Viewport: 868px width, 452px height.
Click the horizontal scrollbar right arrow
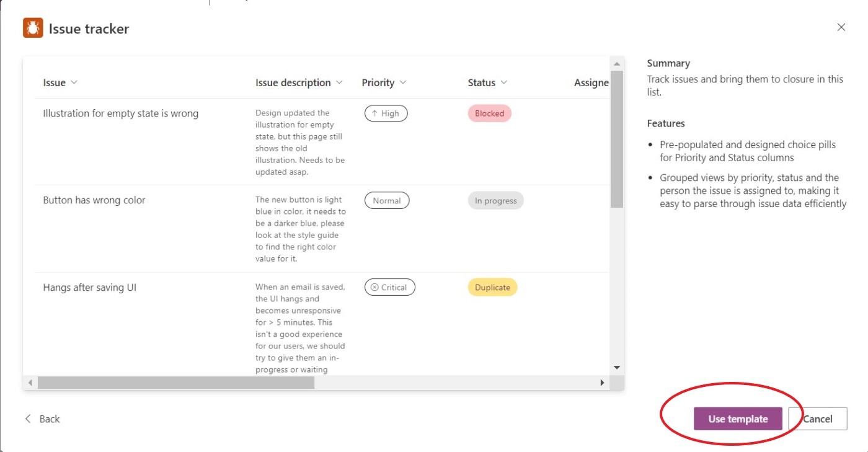tap(601, 382)
